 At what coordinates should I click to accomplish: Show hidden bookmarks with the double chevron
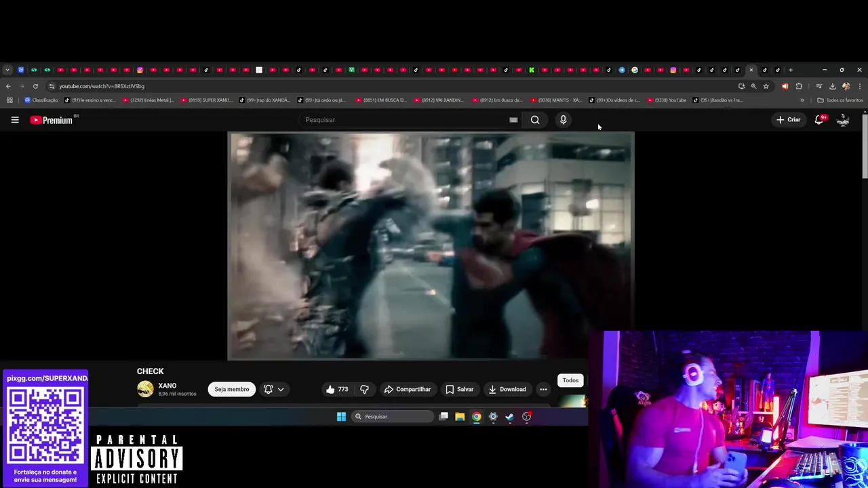point(802,100)
